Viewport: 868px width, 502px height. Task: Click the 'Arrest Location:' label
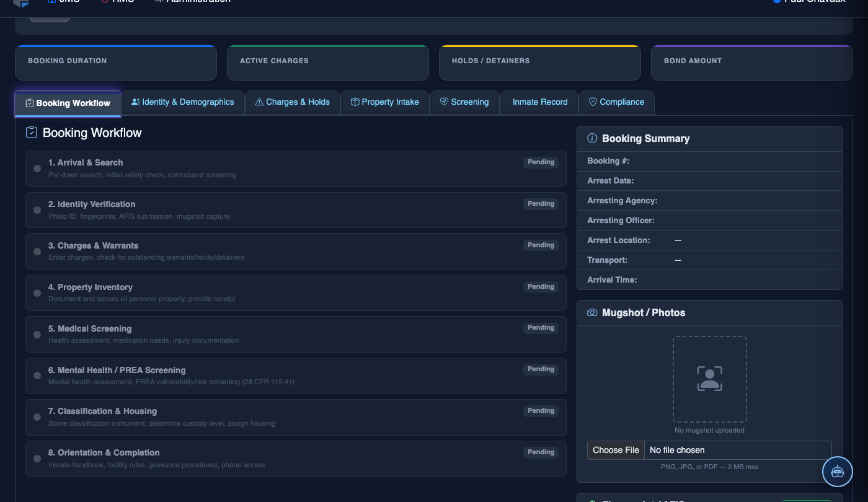coord(619,240)
